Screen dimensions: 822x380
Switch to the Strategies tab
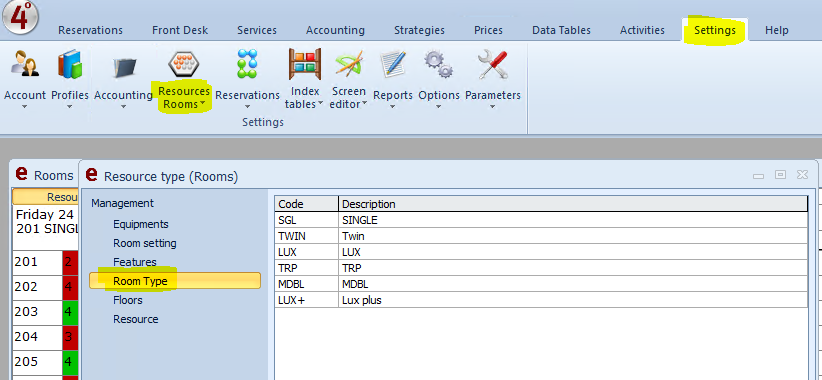pos(419,30)
